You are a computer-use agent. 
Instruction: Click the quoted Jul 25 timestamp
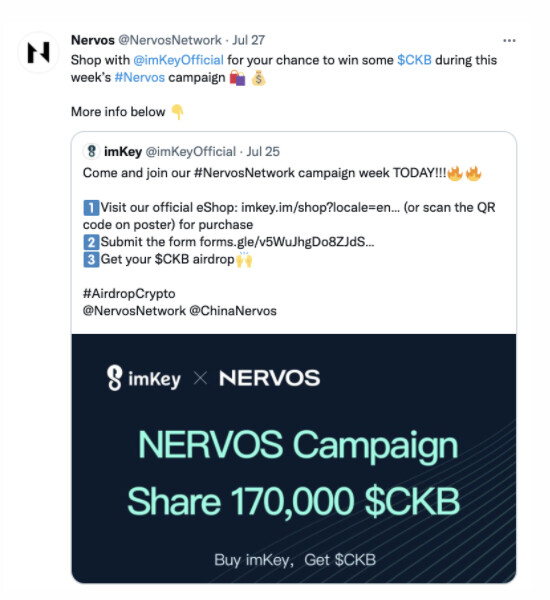263,152
